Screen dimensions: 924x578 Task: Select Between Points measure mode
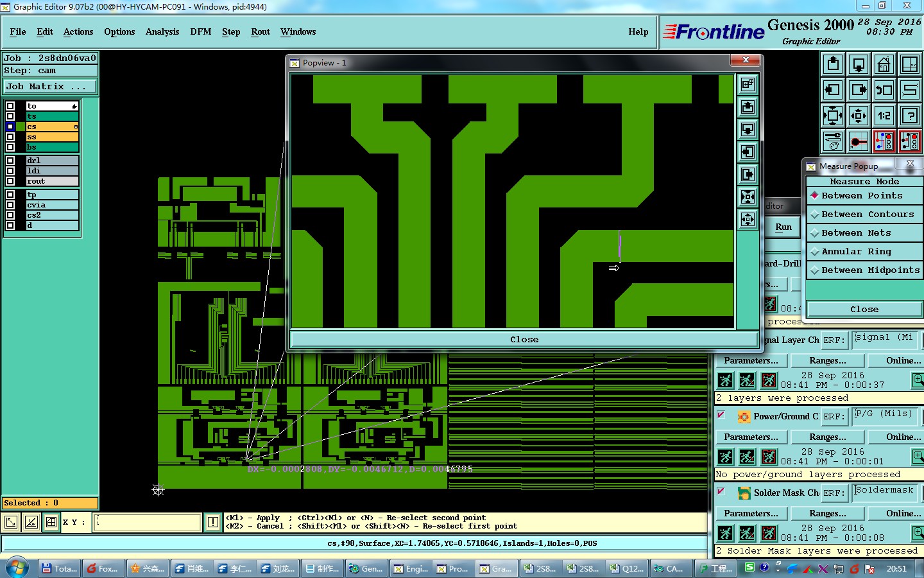pyautogui.click(x=864, y=196)
